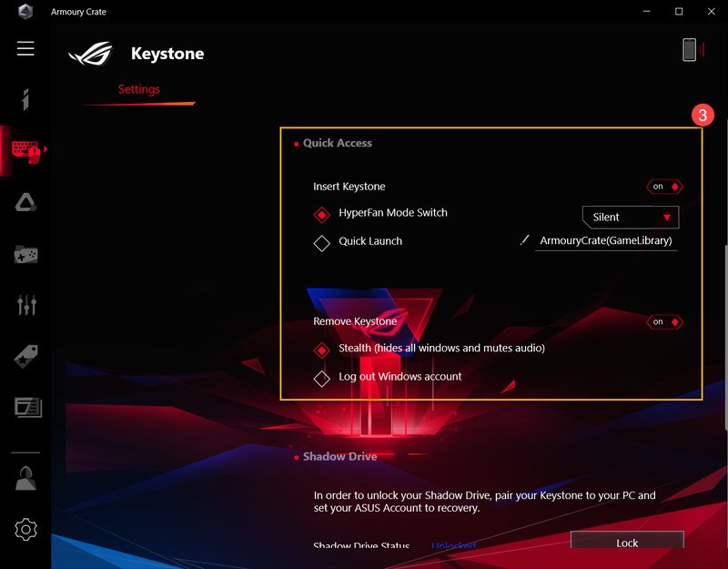Click the vertical scrollbar on the right
The width and height of the screenshot is (728, 569).
point(725,337)
